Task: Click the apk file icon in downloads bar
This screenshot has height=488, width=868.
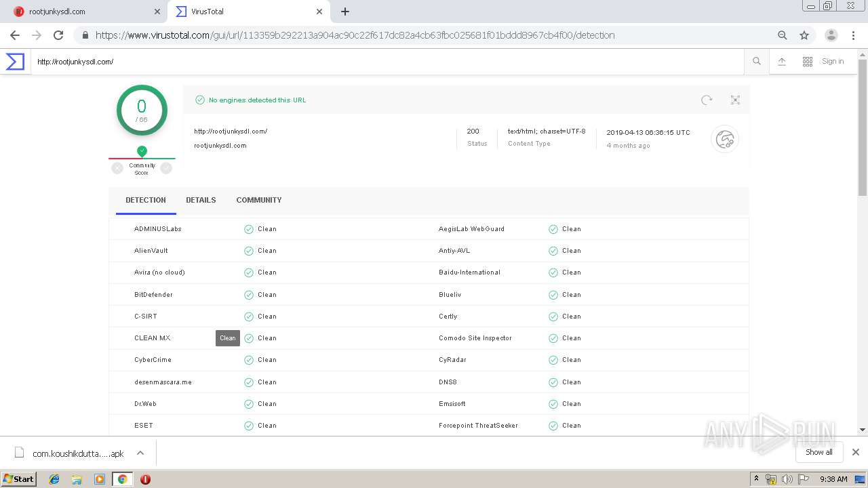Action: (20, 453)
